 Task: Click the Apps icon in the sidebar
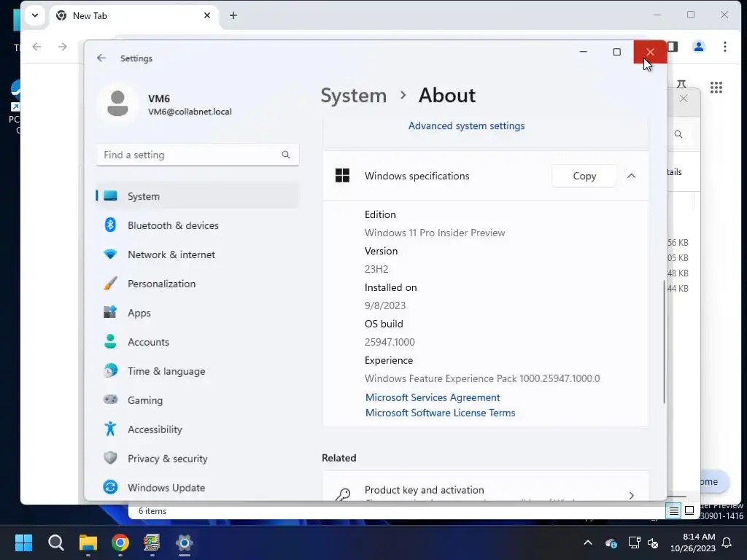coord(110,312)
